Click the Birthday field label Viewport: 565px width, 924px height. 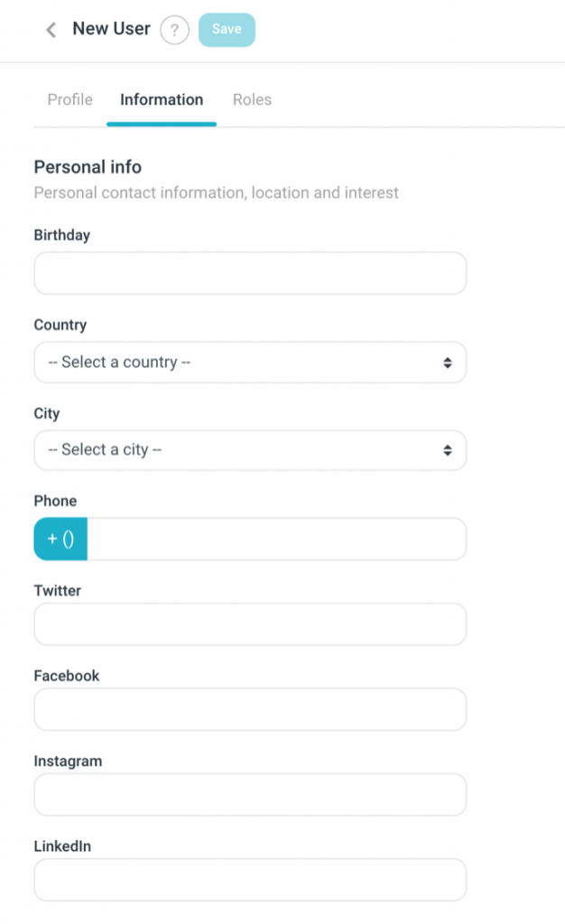pyautogui.click(x=61, y=236)
